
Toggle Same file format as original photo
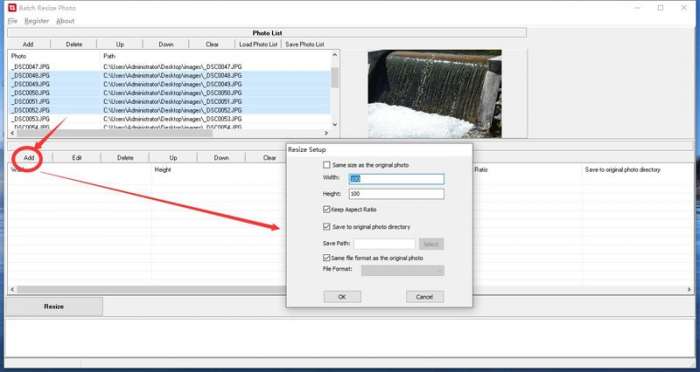coord(327,258)
